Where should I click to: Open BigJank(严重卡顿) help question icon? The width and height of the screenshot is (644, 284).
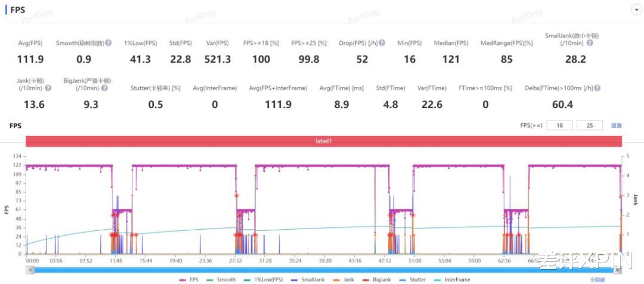(104, 88)
